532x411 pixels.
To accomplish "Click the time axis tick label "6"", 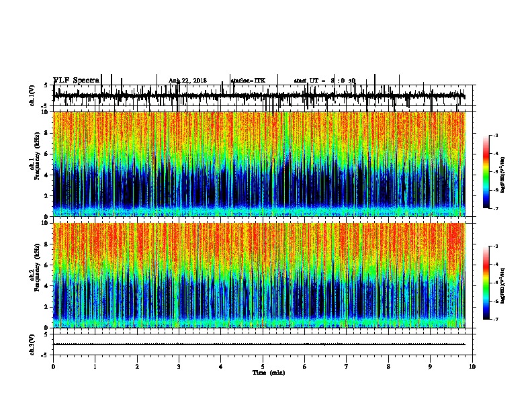I will click(305, 367).
